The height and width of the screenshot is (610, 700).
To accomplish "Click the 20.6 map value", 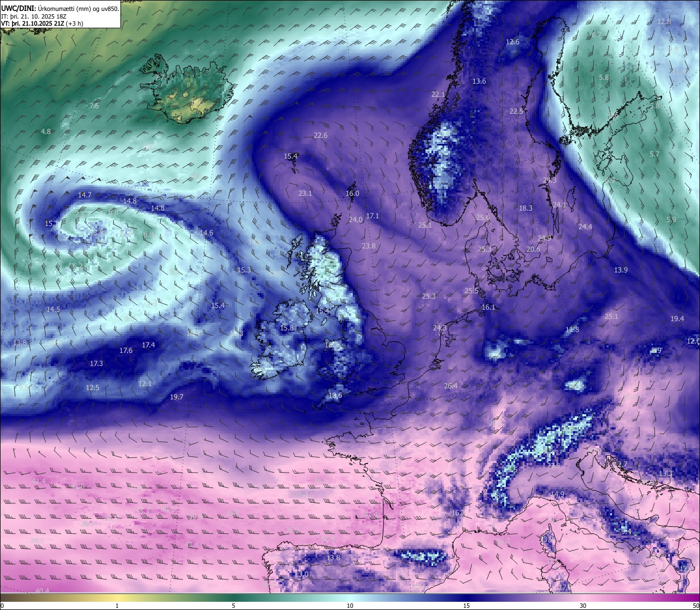I will click(533, 249).
